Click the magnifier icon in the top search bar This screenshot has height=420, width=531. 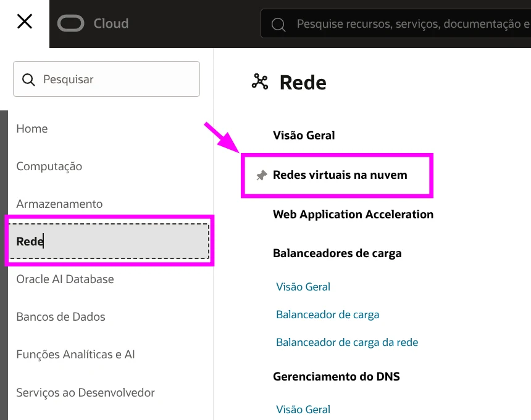278,24
